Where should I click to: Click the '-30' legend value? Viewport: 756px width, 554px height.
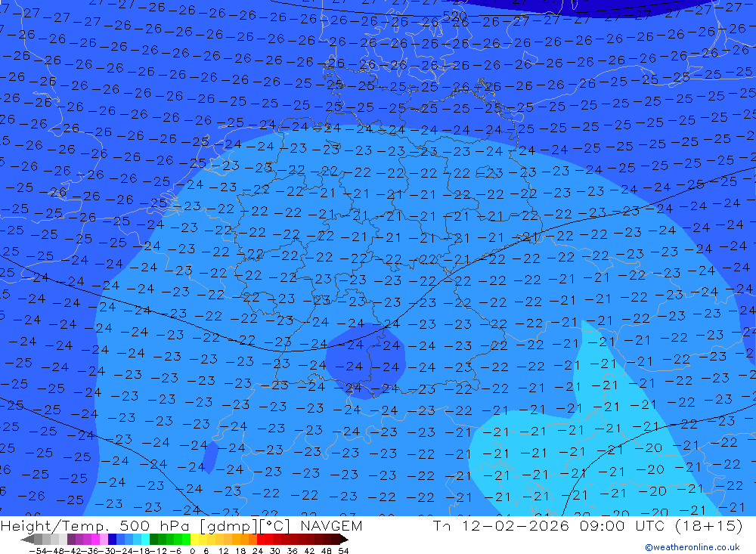click(x=107, y=551)
